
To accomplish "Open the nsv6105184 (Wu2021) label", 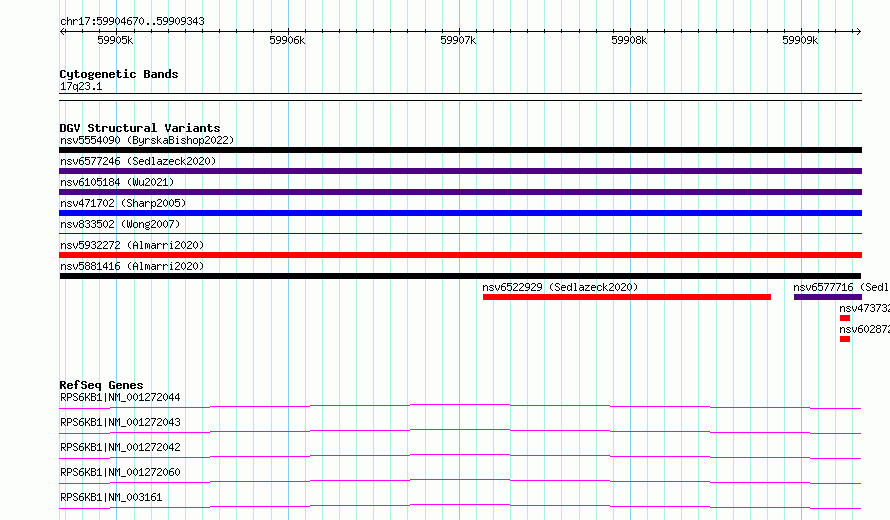I will [x=117, y=182].
